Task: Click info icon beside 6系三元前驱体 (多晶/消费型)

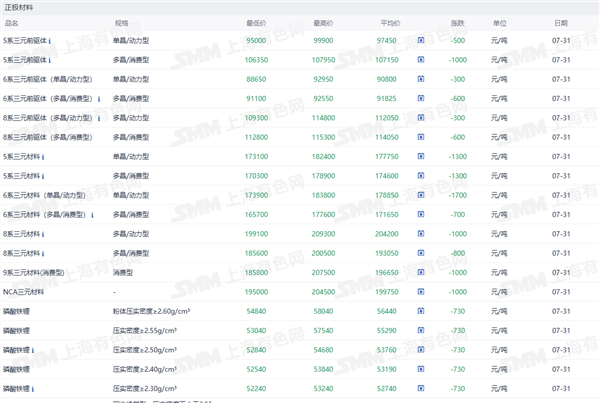Action: pos(99,99)
